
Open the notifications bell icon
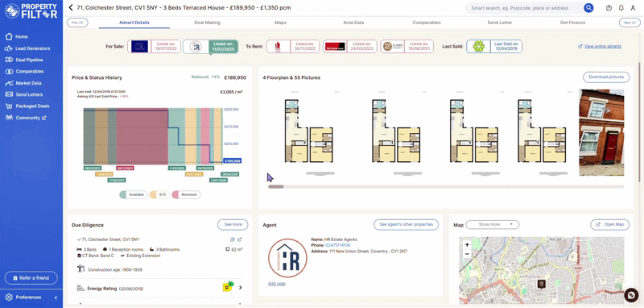pyautogui.click(x=621, y=8)
